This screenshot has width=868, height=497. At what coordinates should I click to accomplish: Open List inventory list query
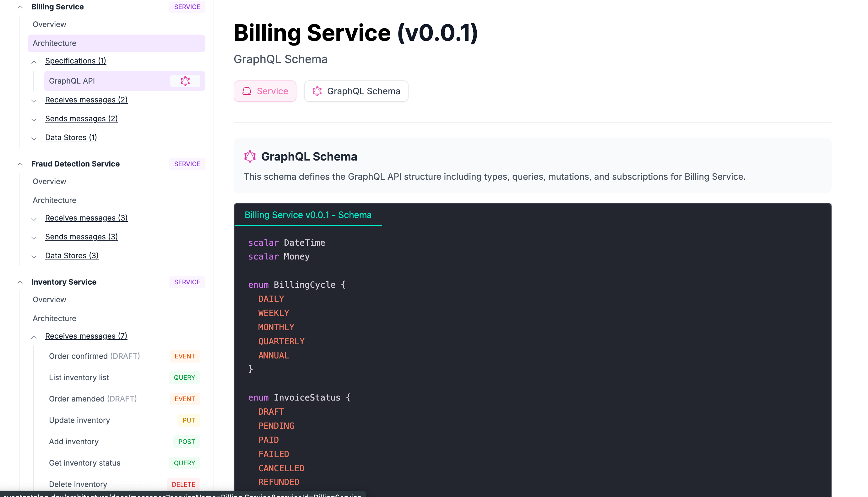pos(79,378)
